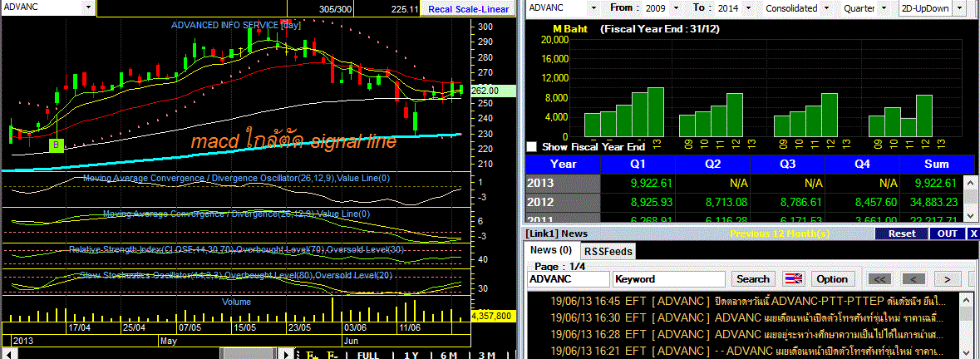Viewport: 980px width, 359px height.
Task: Open the 16:30 EFT ADVANC news item
Action: (747, 317)
